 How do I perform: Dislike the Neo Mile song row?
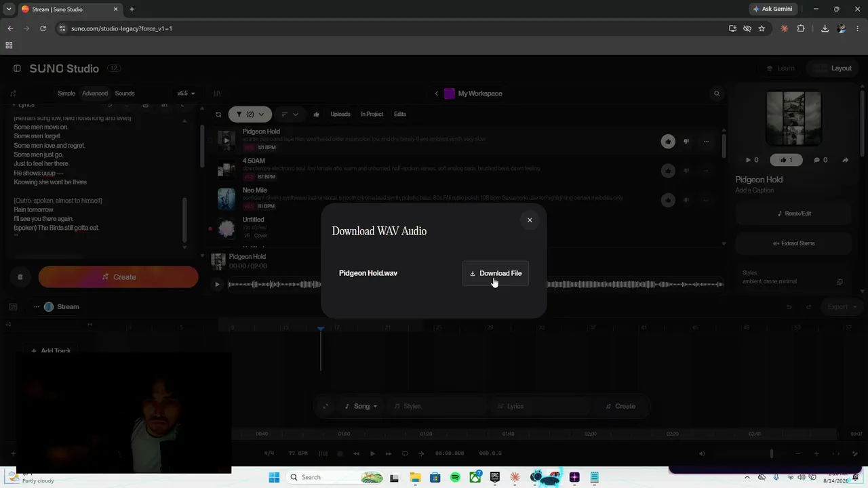[686, 200]
